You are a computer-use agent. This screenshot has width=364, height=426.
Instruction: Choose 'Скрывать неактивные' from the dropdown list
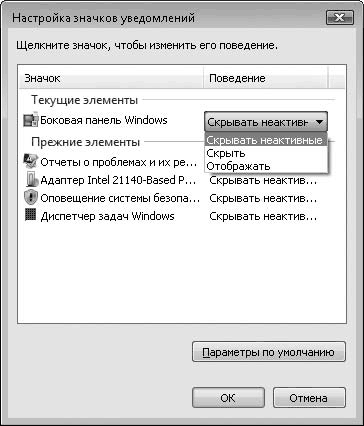266,140
